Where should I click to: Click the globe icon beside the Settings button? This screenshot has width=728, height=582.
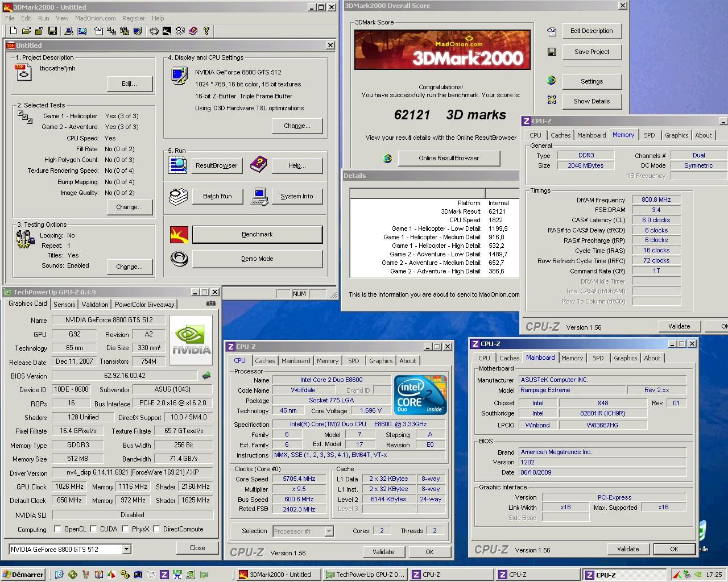552,80
